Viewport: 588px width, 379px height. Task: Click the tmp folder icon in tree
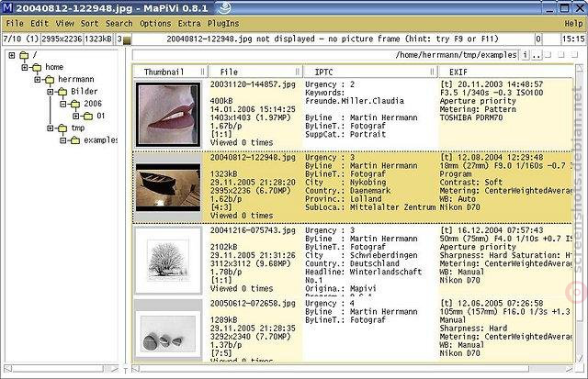pyautogui.click(x=62, y=128)
